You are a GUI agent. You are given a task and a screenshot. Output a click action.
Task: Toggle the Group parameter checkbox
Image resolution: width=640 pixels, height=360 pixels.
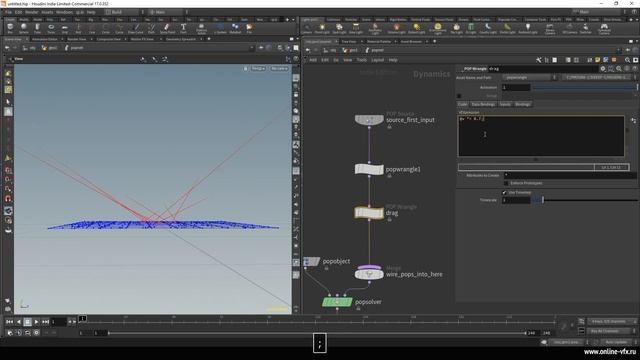(459, 96)
